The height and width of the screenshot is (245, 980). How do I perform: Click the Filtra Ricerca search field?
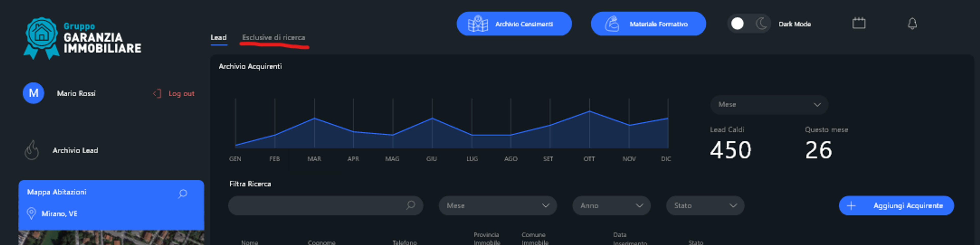pyautogui.click(x=326, y=205)
